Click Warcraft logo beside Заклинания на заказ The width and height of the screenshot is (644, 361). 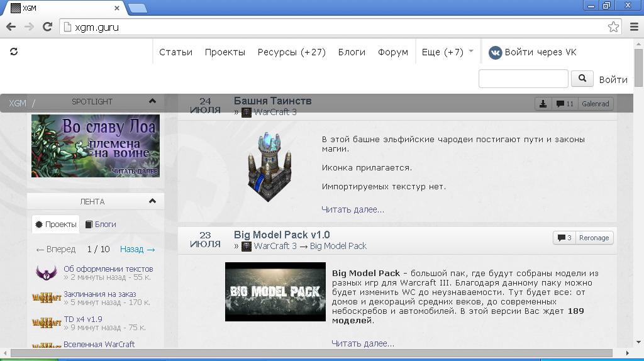tap(47, 297)
